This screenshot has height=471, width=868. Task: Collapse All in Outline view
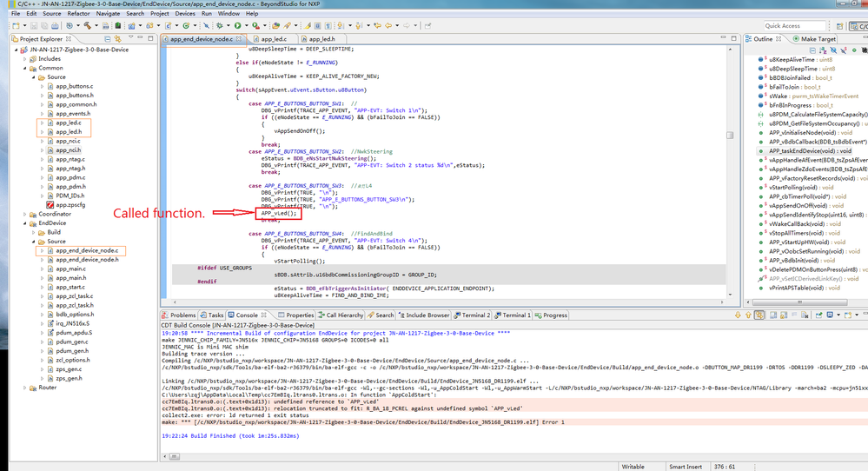pos(812,50)
